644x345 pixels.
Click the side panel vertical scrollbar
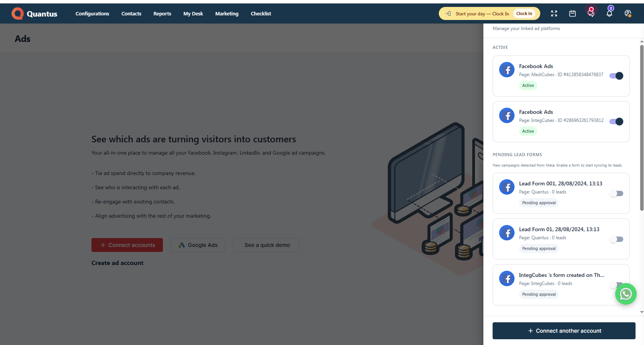642,128
